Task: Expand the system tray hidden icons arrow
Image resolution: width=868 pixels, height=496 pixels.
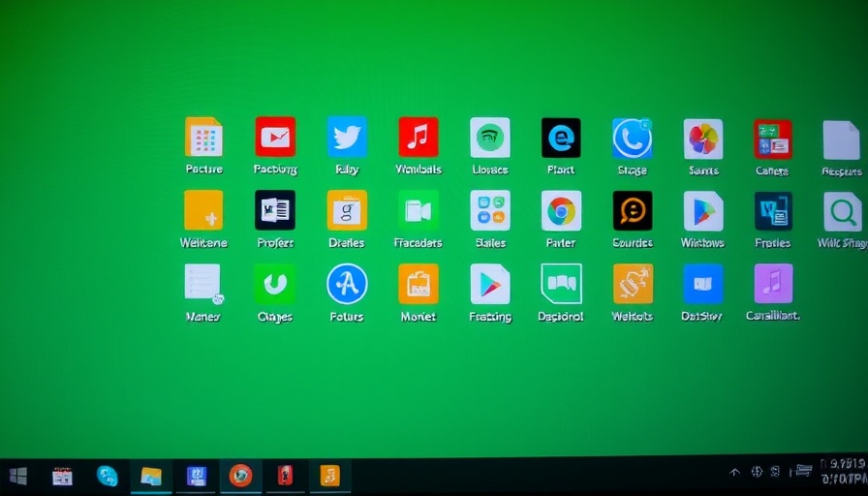Action: point(734,472)
